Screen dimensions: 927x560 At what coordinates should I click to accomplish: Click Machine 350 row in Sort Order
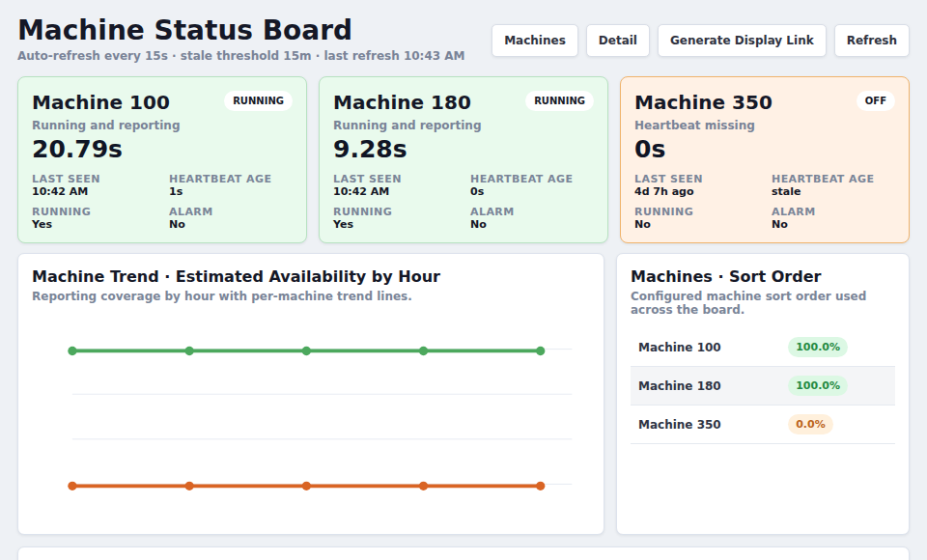pyautogui.click(x=763, y=424)
